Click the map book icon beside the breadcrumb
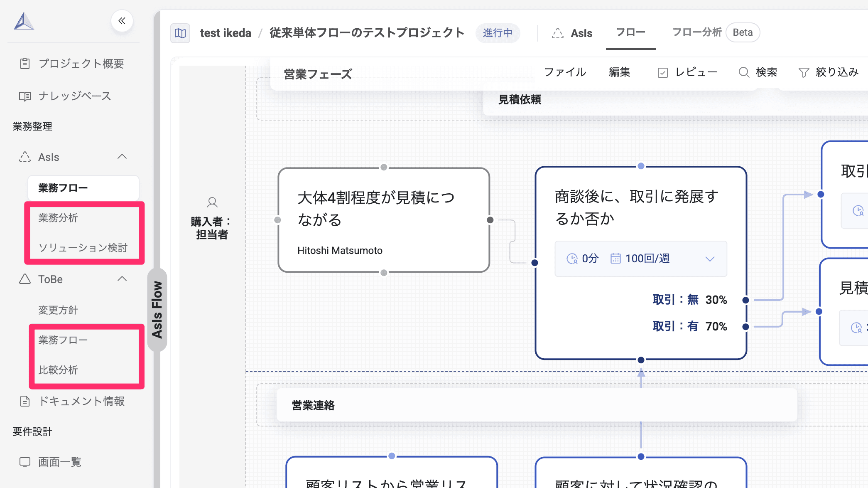 click(180, 33)
